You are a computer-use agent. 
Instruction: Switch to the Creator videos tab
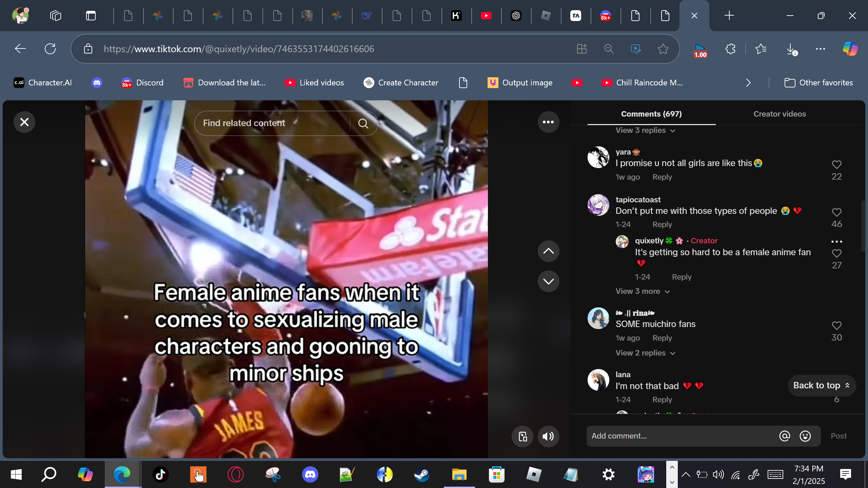pyautogui.click(x=780, y=114)
